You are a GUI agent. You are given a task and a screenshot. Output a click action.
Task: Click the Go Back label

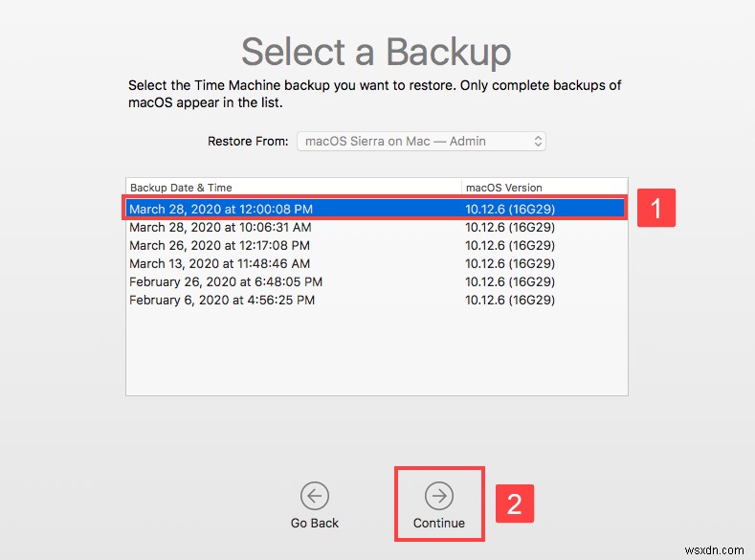(315, 523)
